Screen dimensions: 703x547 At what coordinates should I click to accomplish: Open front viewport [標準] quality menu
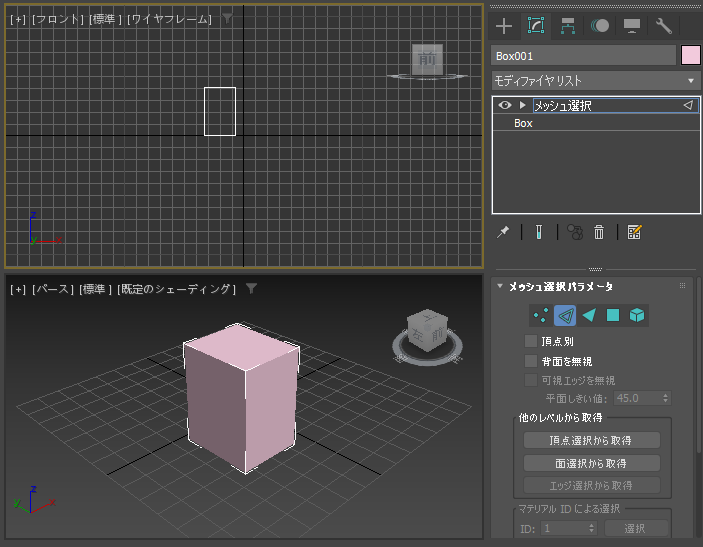[x=105, y=19]
